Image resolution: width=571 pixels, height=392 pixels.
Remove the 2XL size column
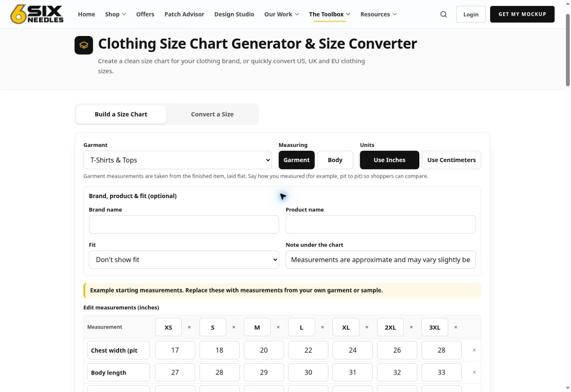pos(411,327)
